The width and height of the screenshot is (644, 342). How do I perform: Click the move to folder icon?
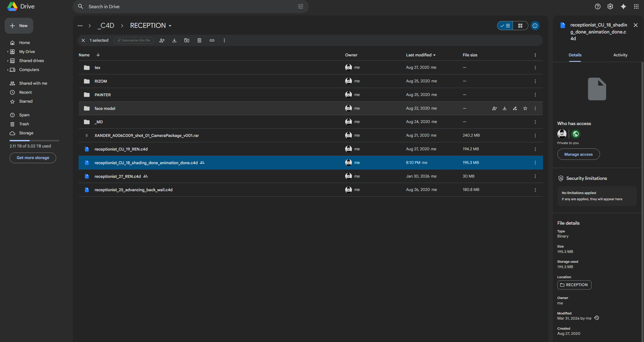[187, 40]
